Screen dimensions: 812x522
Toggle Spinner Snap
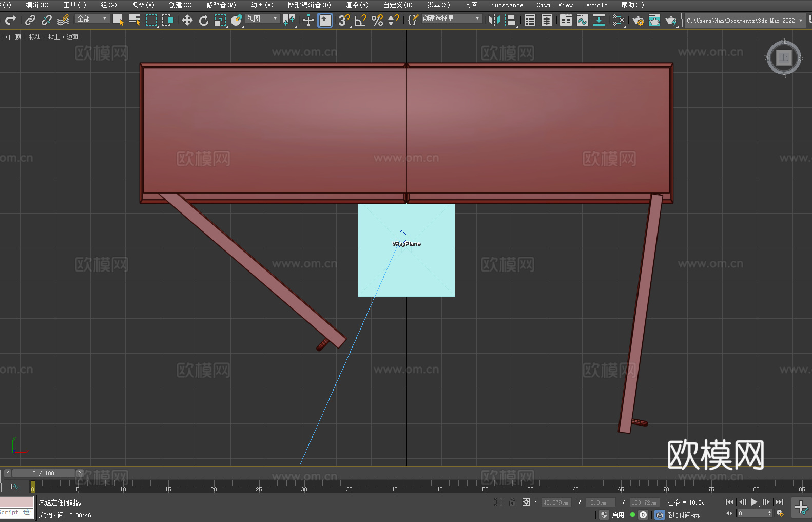click(394, 20)
